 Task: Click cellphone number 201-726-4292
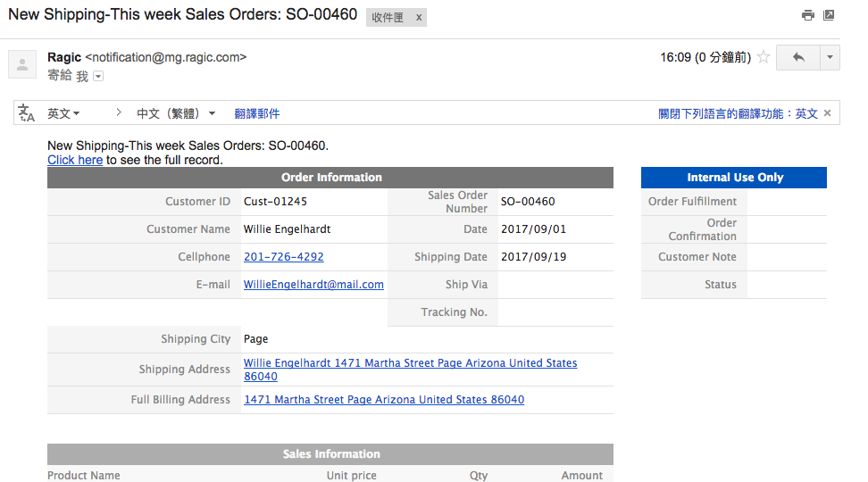tap(283, 257)
